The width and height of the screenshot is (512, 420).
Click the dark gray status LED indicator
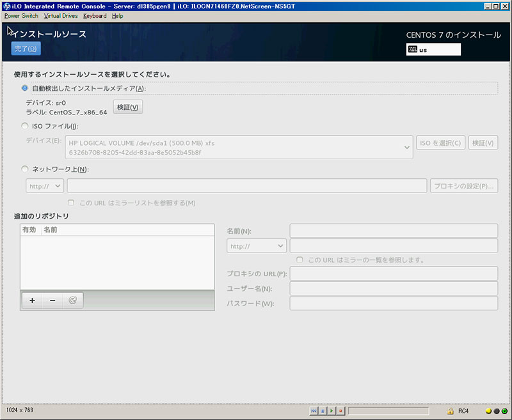(x=497, y=411)
